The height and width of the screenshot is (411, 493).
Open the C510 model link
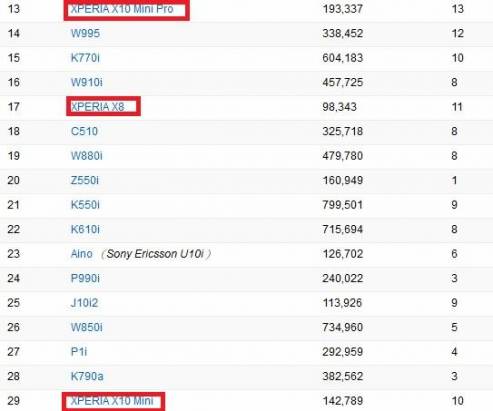tap(84, 131)
